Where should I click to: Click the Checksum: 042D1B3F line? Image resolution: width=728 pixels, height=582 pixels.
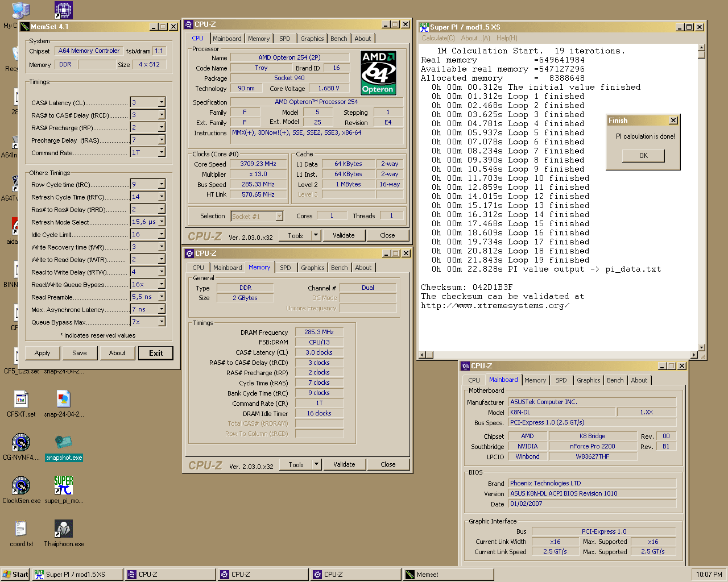466,288
